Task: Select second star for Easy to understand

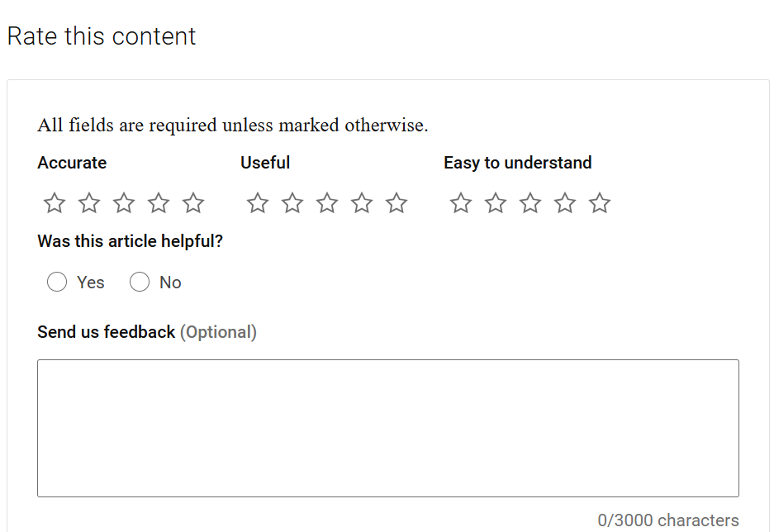Action: 496,203
